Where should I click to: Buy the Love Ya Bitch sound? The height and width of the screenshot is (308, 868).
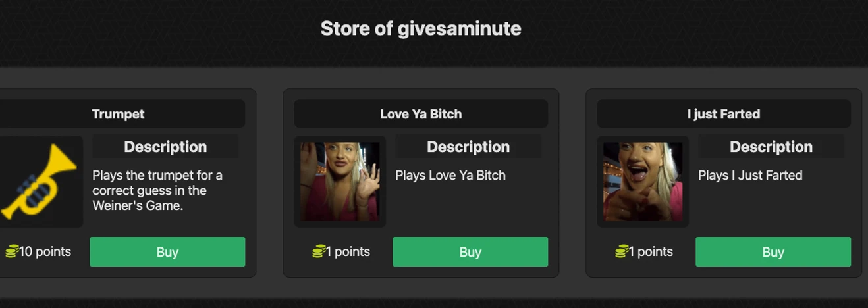coord(470,251)
